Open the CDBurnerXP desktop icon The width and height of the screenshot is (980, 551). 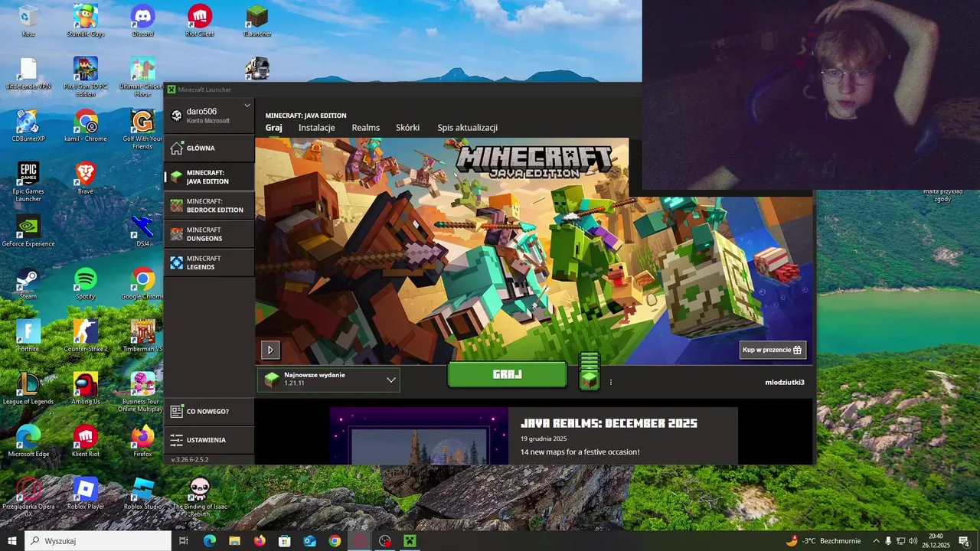tap(28, 126)
